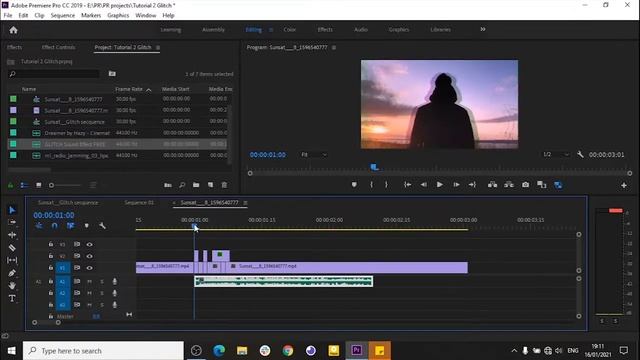
Task: Go to In point in Program monitor
Action: (407, 185)
